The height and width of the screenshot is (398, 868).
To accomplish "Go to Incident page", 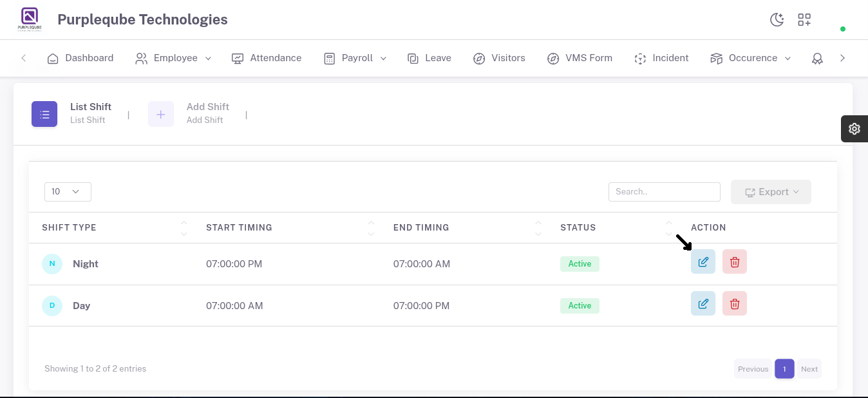I will (x=661, y=58).
